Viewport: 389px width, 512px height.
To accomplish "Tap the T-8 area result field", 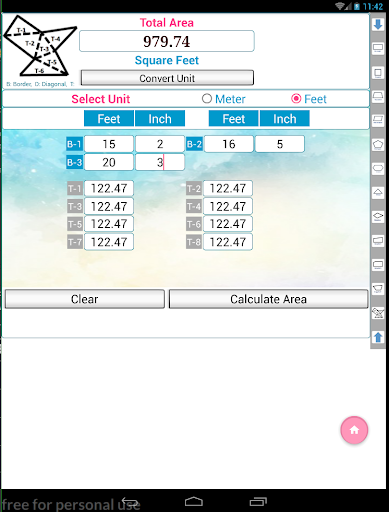I will click(228, 242).
